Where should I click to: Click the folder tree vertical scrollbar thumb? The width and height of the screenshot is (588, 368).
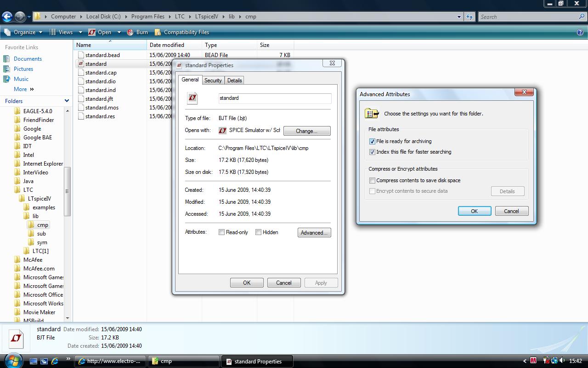pyautogui.click(x=68, y=191)
